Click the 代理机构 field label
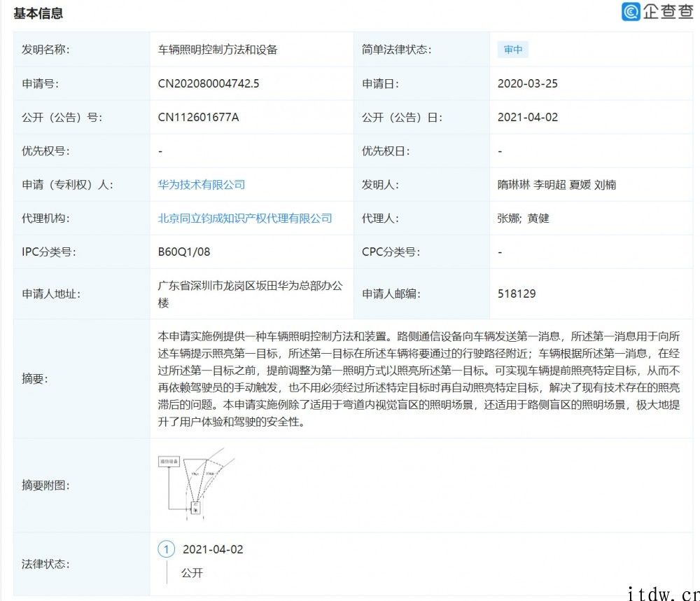 pos(45,219)
